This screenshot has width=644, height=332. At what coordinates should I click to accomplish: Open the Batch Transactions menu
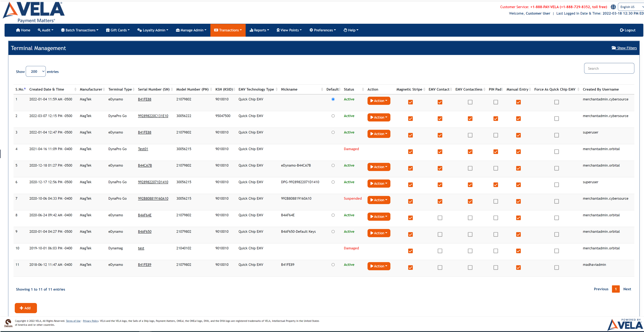pos(80,30)
